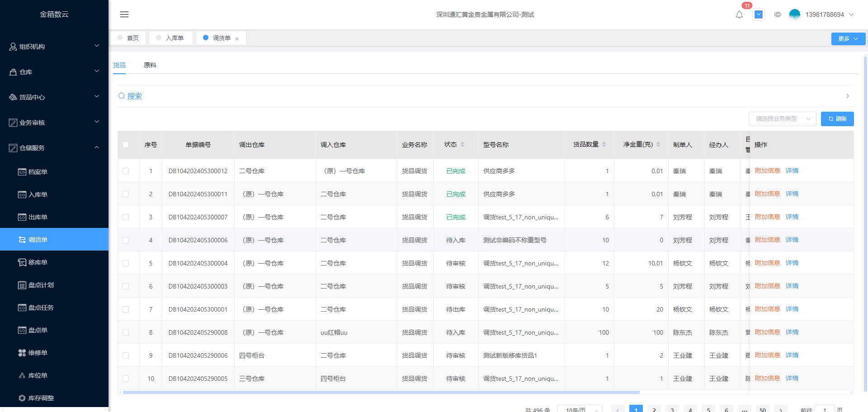Screen dimensions: 868x412
Task: Open the 更多 dropdown button
Action: tap(848, 39)
